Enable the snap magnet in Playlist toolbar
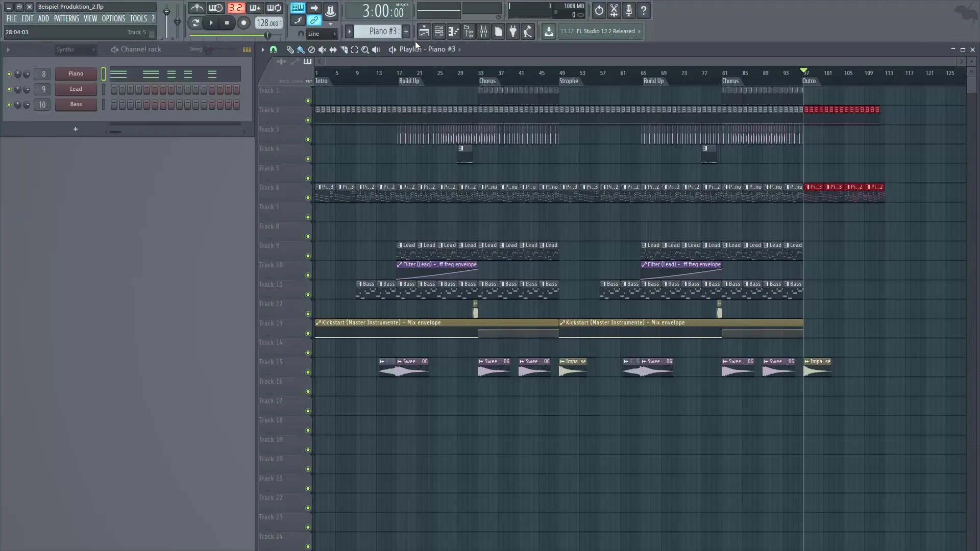 [x=274, y=49]
